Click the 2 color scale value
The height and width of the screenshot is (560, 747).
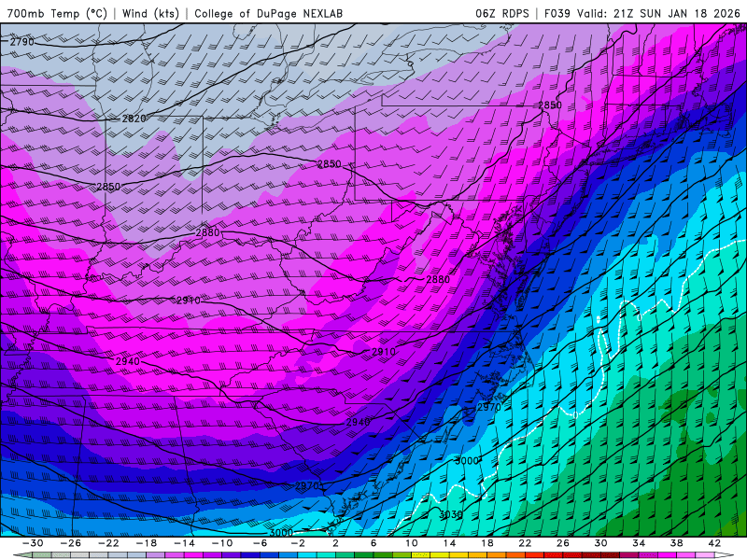coord(335,543)
